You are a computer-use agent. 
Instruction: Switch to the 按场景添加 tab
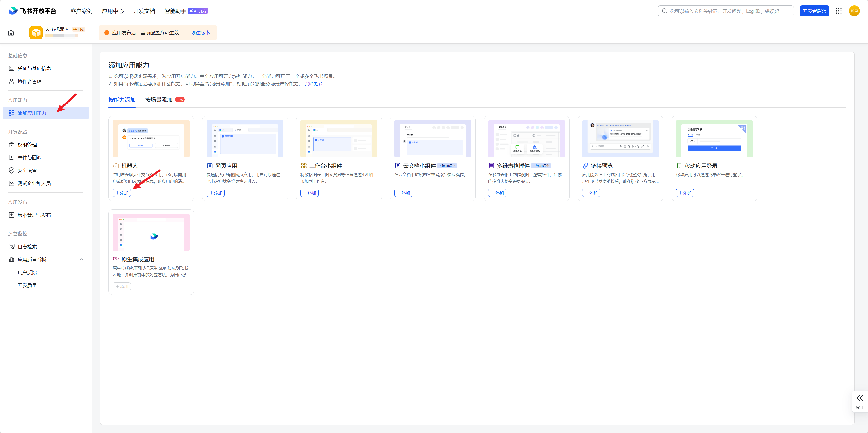(x=159, y=100)
